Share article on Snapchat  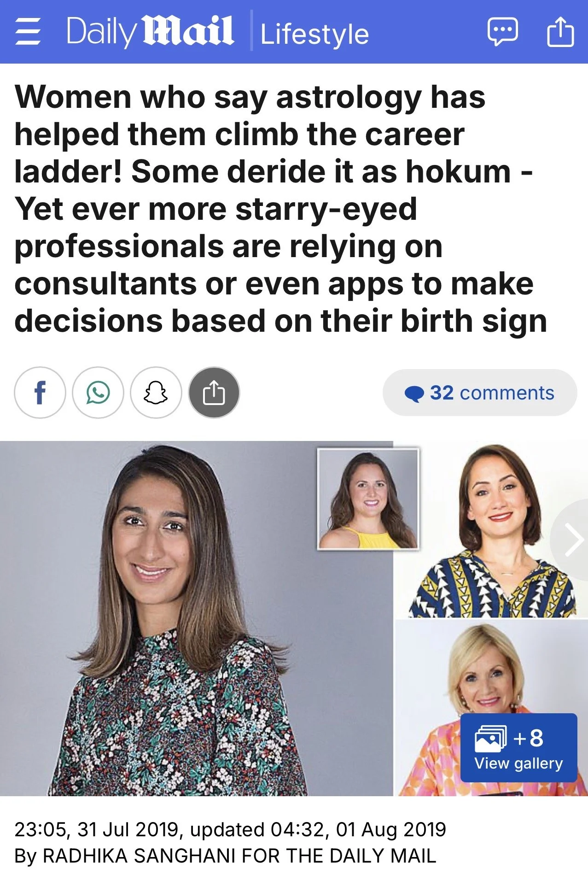(156, 393)
